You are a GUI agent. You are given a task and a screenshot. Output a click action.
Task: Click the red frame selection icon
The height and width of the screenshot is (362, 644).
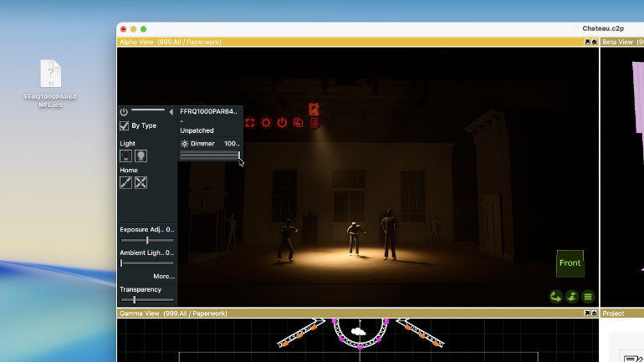click(250, 123)
